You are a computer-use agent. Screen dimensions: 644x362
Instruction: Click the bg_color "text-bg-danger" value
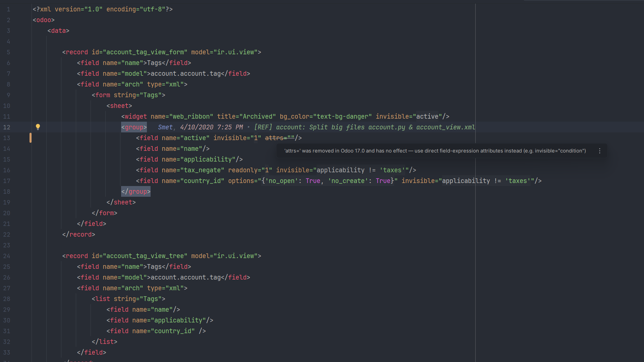[342, 116]
